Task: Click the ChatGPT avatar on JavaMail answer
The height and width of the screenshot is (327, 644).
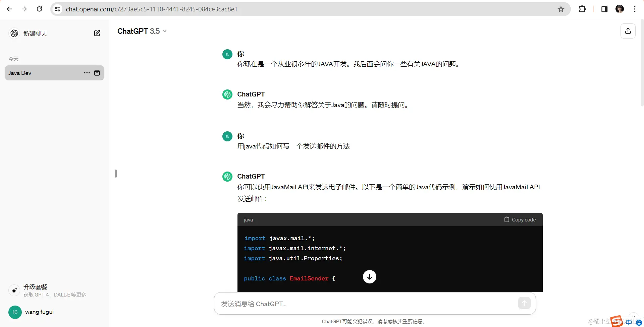Action: (227, 176)
